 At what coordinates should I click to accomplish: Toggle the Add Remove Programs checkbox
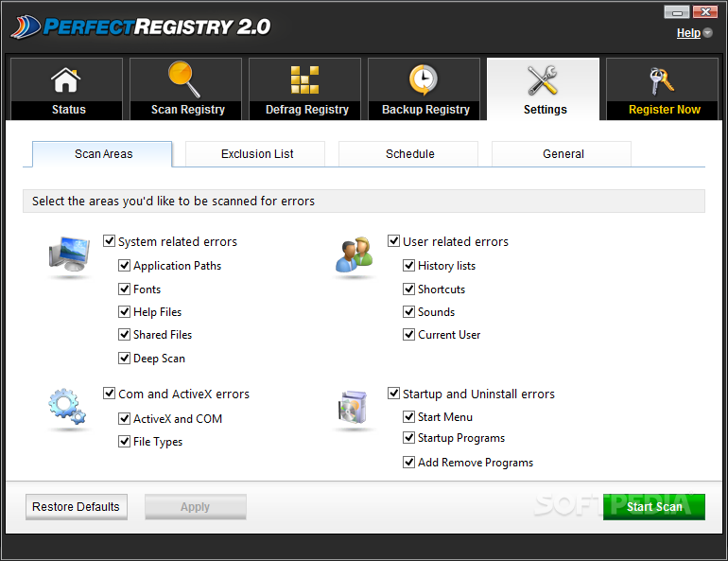click(409, 462)
